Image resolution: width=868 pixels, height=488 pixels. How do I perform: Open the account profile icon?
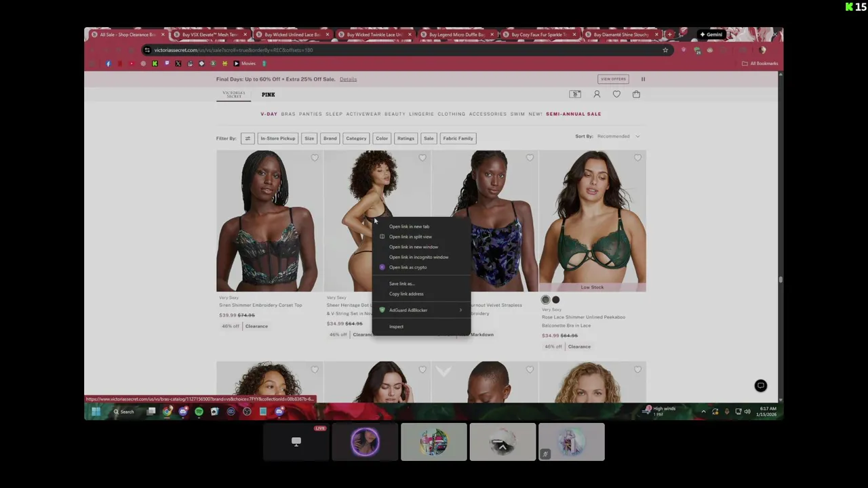tap(597, 94)
